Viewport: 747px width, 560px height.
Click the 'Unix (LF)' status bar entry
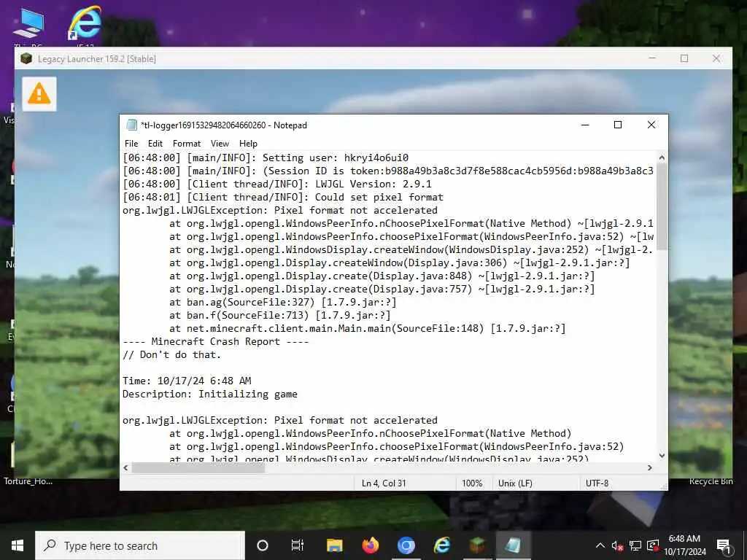(x=515, y=483)
